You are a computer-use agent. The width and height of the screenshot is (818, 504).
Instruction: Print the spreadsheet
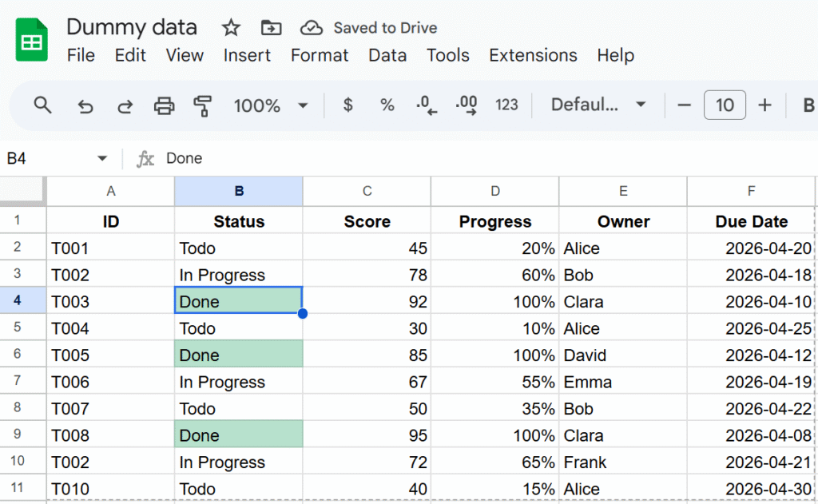164,105
